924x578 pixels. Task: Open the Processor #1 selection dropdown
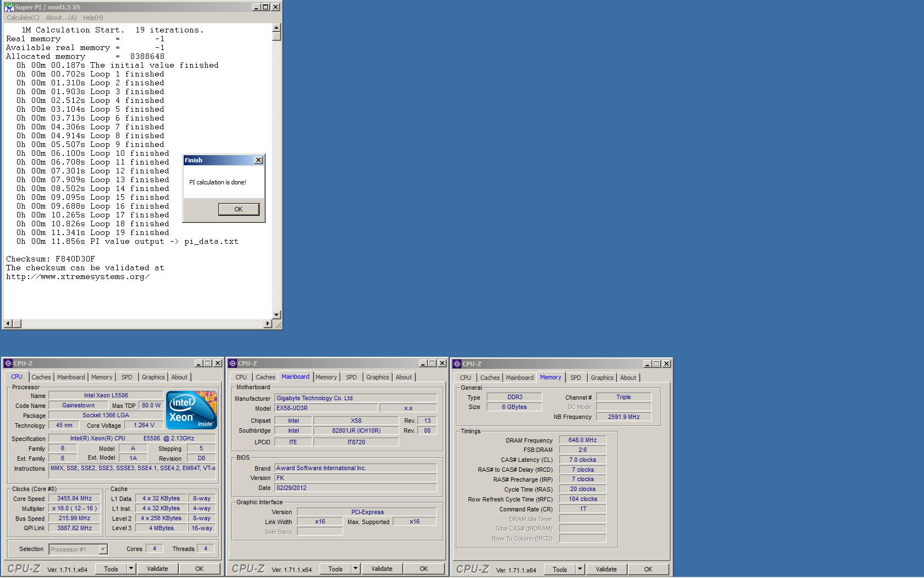[x=103, y=549]
